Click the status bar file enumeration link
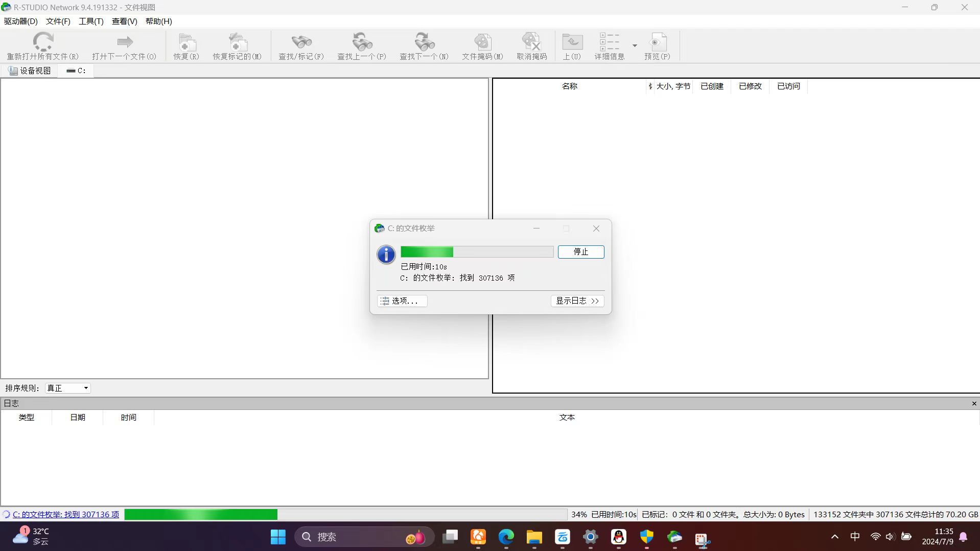The image size is (980, 551). click(65, 514)
